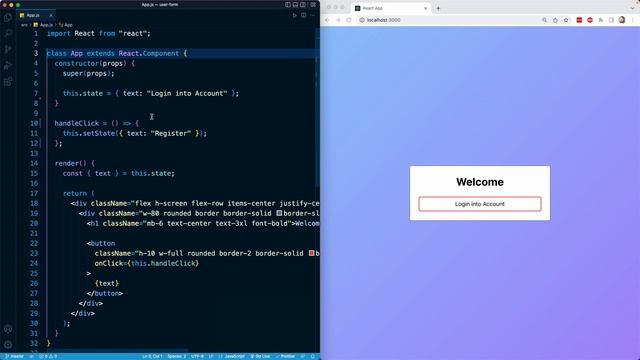Click the Welcome heading in the browser page
This screenshot has width=640, height=360.
(480, 182)
